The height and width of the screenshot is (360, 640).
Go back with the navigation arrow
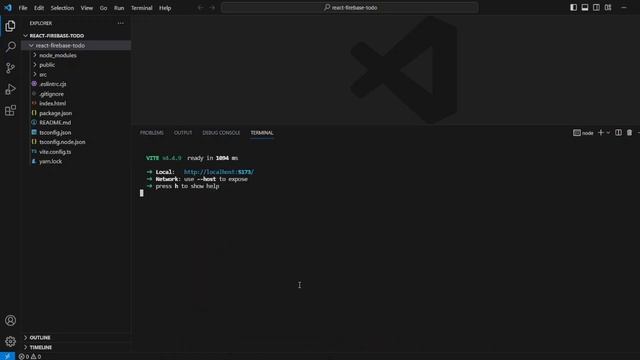pyautogui.click(x=200, y=8)
